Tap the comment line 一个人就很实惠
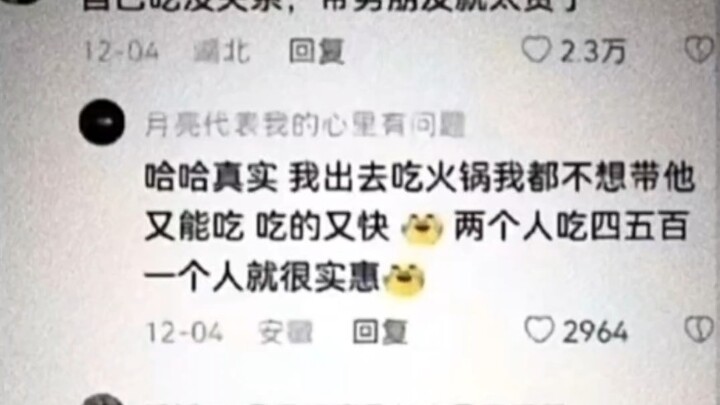The width and height of the screenshot is (720, 405). tap(262, 278)
